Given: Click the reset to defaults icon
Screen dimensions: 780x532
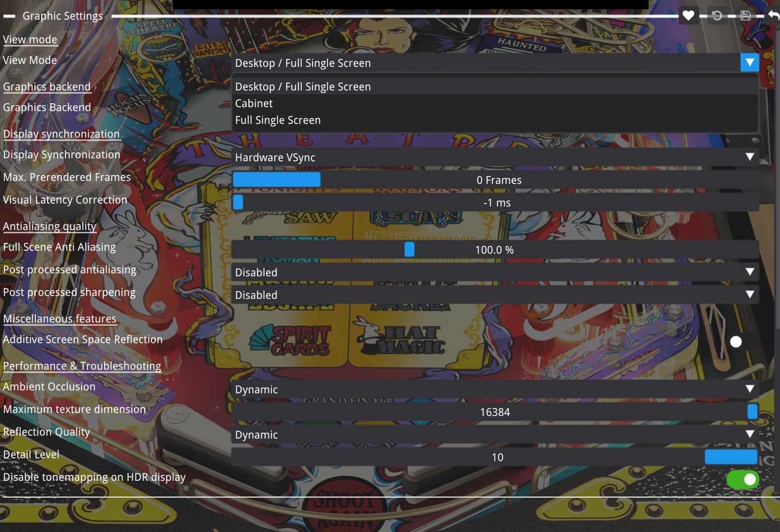Looking at the screenshot, I should coord(717,16).
